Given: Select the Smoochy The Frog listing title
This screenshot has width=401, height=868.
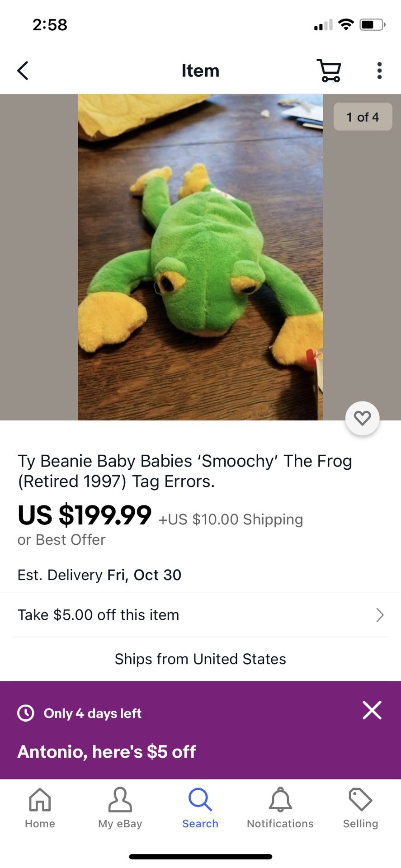Looking at the screenshot, I should coord(184,471).
